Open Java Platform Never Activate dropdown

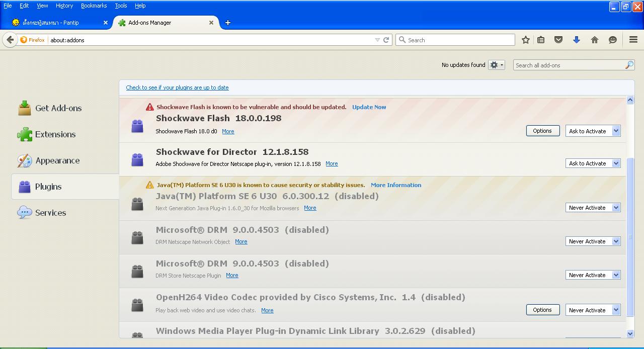tap(593, 207)
